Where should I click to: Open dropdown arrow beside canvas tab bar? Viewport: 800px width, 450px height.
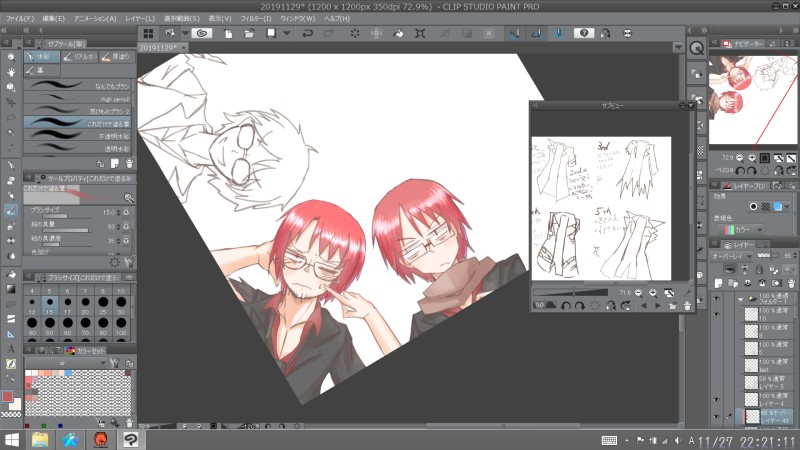(678, 47)
